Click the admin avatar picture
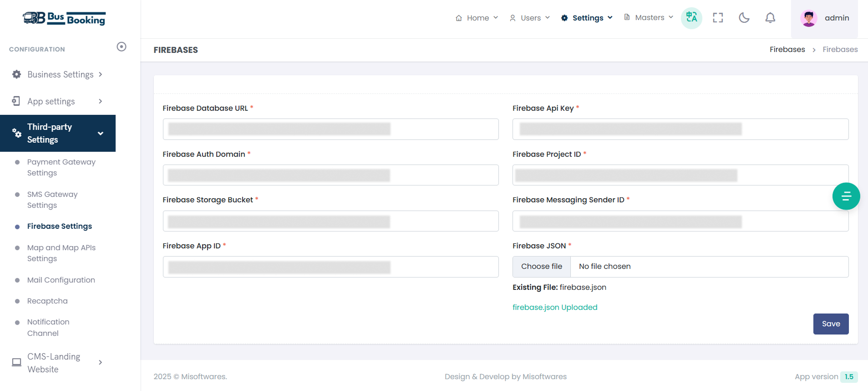Viewport: 868px width, 391px height. (x=809, y=18)
